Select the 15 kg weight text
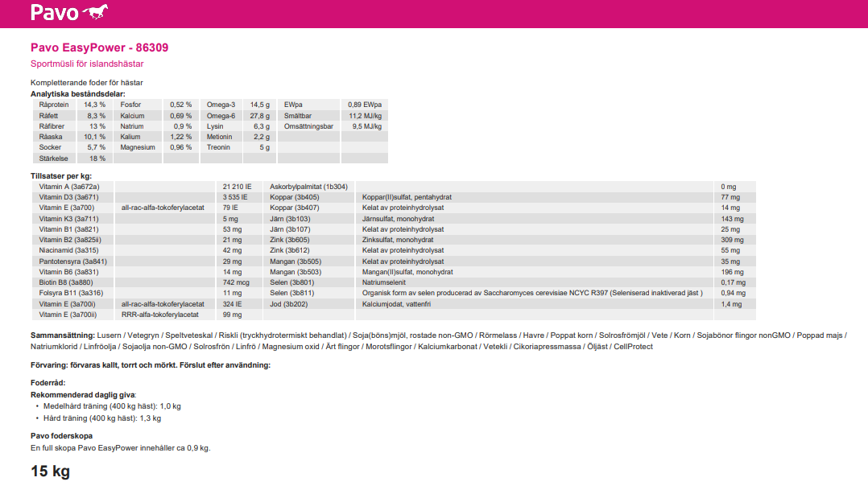Viewport: 868px width, 494px height. (x=50, y=471)
